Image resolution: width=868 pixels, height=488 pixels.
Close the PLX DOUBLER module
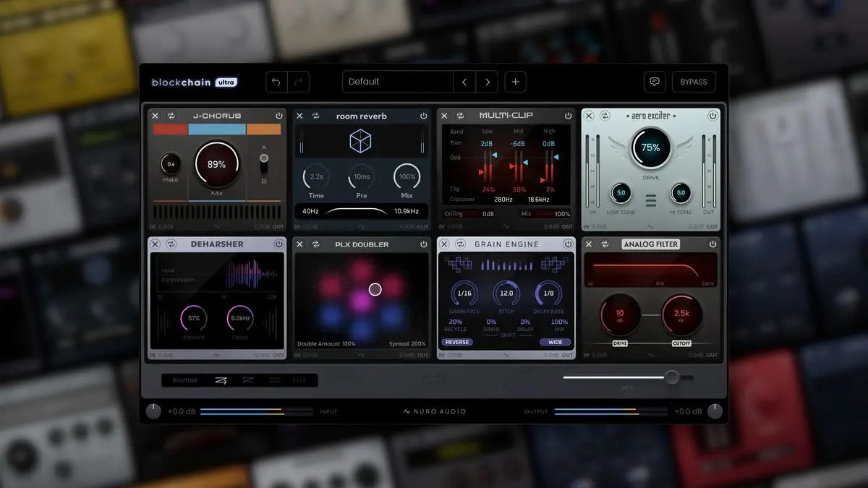[x=299, y=244]
